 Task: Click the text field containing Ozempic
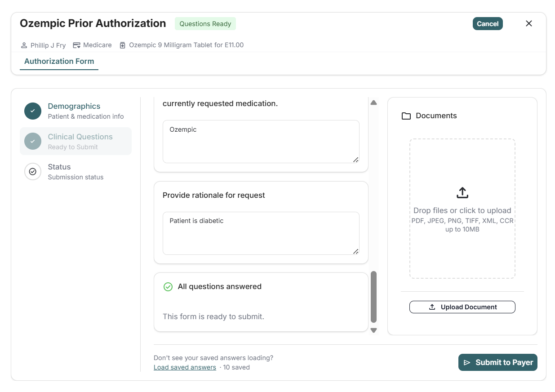(x=261, y=142)
